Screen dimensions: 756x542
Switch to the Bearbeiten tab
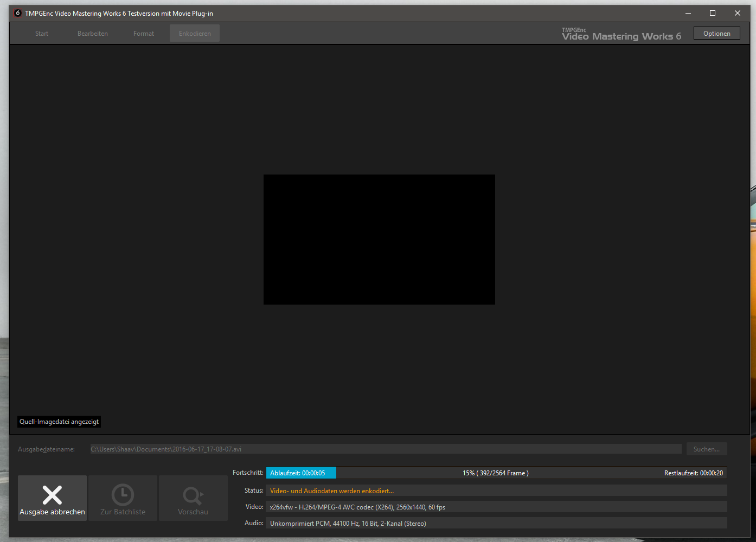[93, 34]
